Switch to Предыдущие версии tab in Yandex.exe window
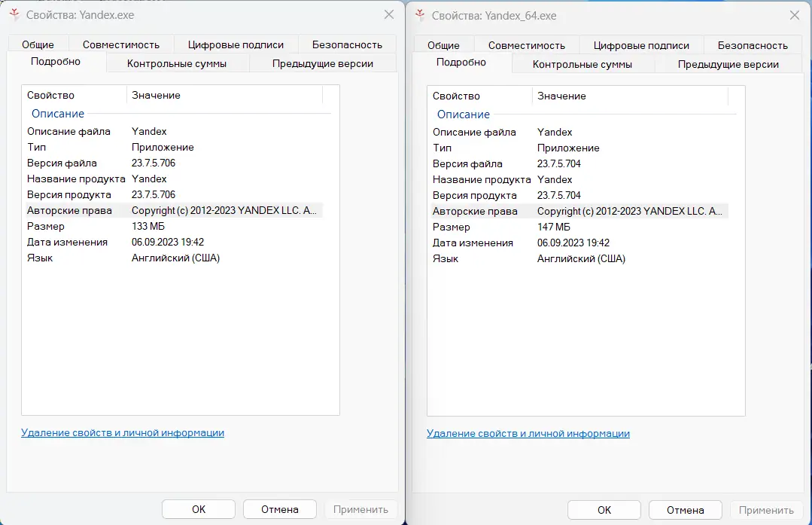 (323, 63)
